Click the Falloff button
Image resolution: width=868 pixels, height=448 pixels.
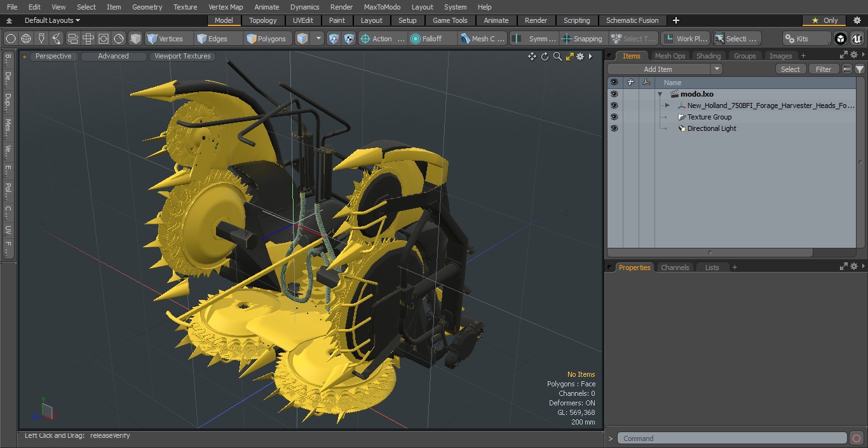433,39
